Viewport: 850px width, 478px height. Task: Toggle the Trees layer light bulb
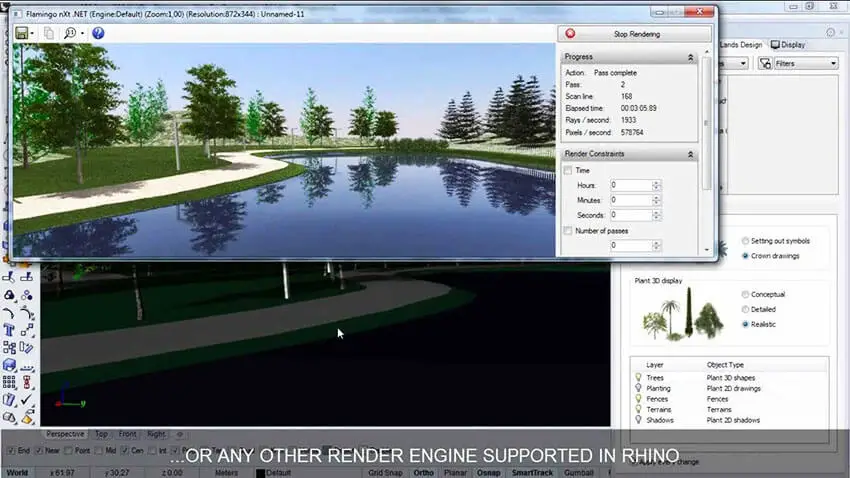tap(638, 377)
